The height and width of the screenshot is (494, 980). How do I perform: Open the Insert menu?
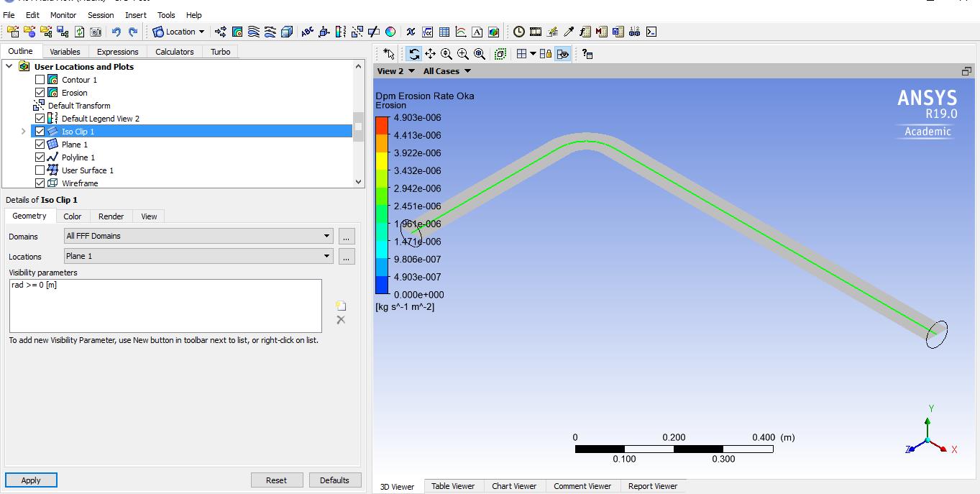pos(135,14)
